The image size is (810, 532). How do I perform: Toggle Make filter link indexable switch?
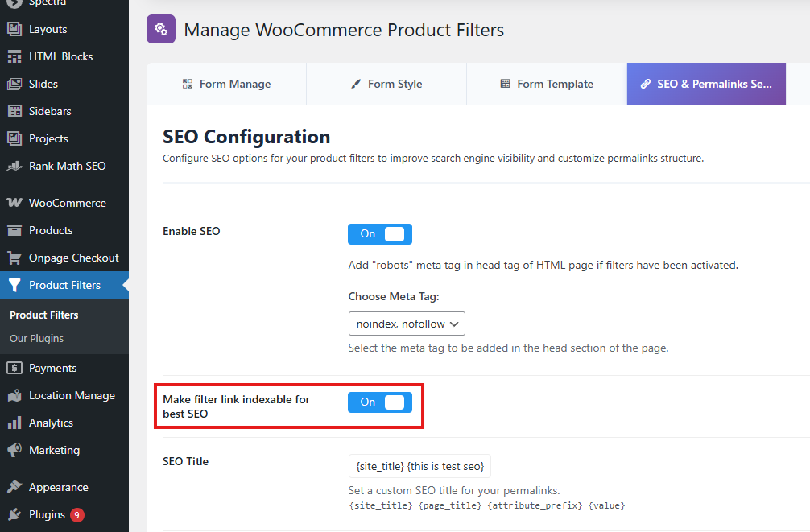[380, 402]
